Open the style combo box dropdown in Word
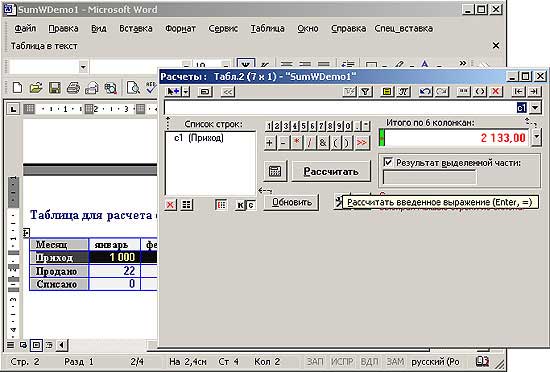The width and height of the screenshot is (550, 372). tap(83, 67)
